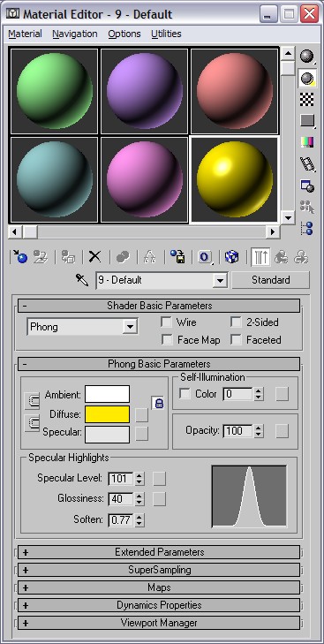Screen dimensions: 324x644
Task: Pick material from object with eyedropper
Action: (x=82, y=281)
